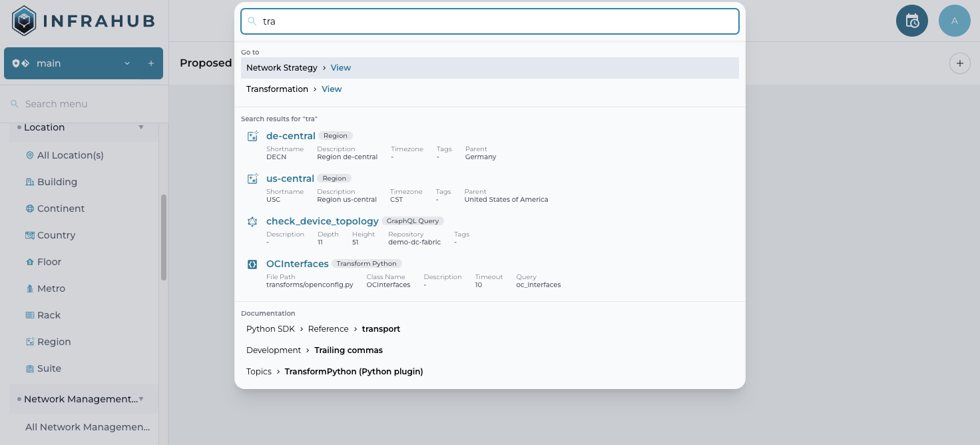Select the Rack menu item
980x445 pixels.
point(49,315)
